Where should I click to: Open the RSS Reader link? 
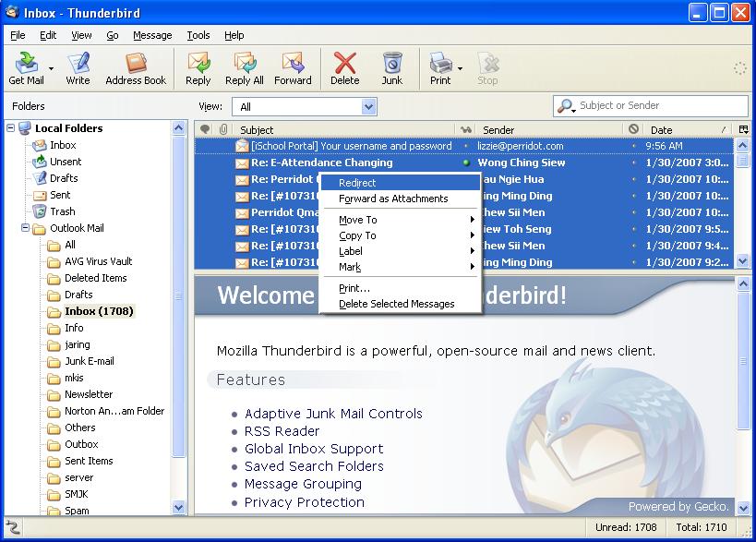pos(282,431)
